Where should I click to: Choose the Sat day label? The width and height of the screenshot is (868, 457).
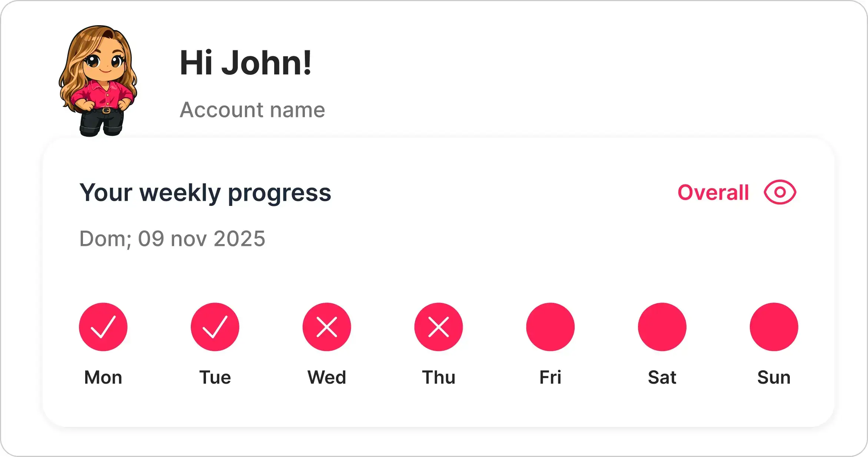click(x=662, y=377)
